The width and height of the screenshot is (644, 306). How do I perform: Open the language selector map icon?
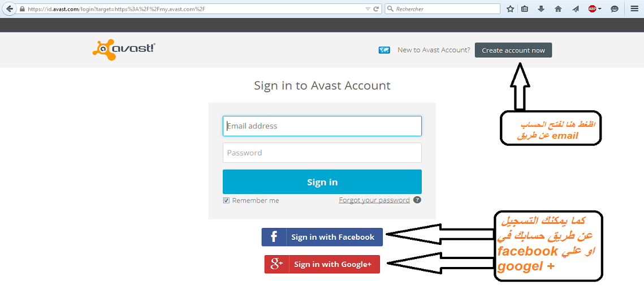(x=384, y=50)
